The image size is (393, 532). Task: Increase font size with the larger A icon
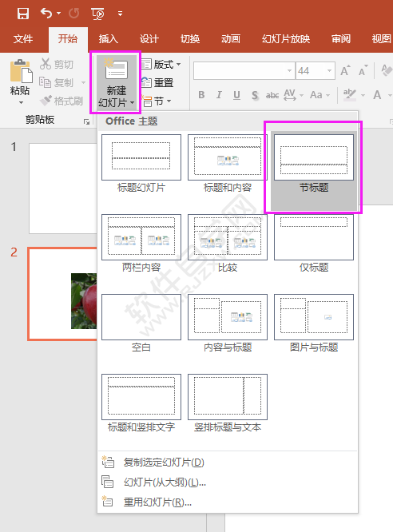click(345, 70)
